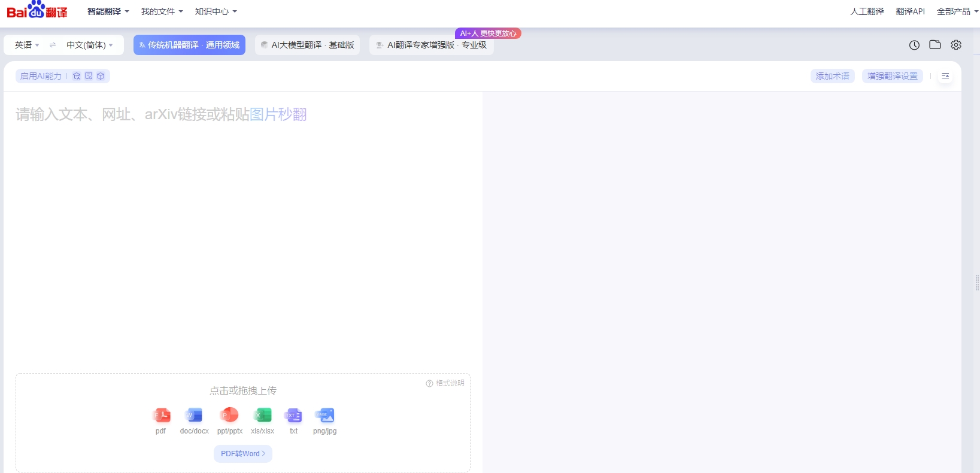Open the 智能翻译 dropdown menu
This screenshot has width=980, height=473.
pos(108,11)
